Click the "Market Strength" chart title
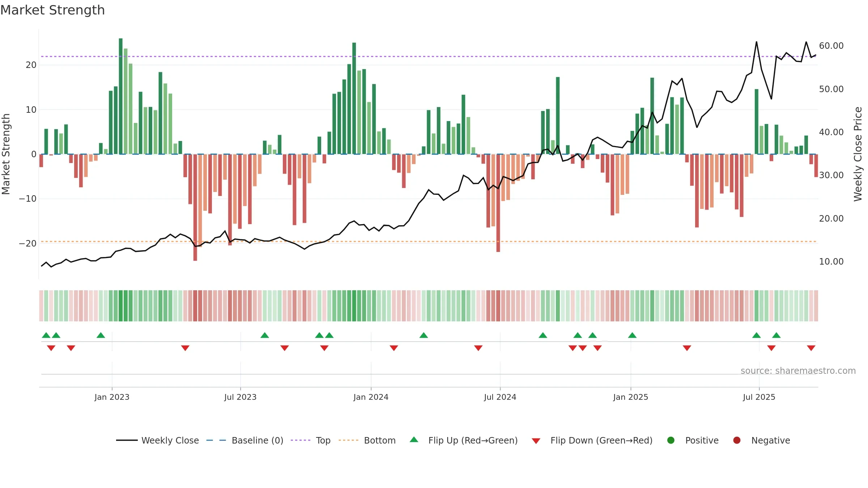Screen dimensions: 868x488 pyautogui.click(x=52, y=10)
